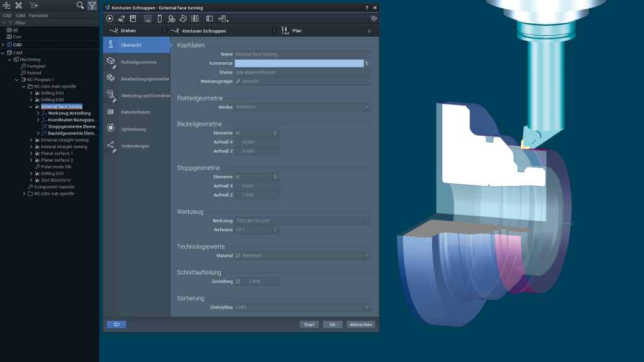
Task: Toggle the filter funnel button in tree panel
Action: tap(92, 5)
